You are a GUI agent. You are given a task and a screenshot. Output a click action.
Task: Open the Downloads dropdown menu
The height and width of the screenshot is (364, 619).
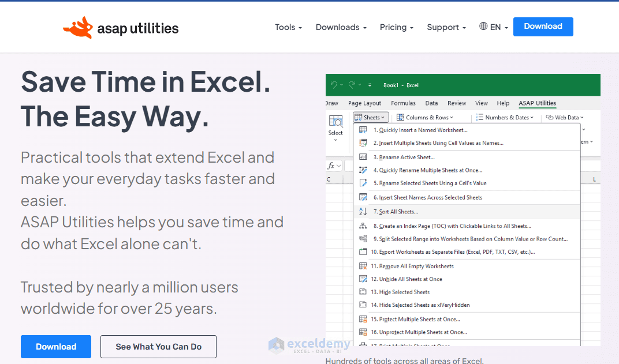341,27
